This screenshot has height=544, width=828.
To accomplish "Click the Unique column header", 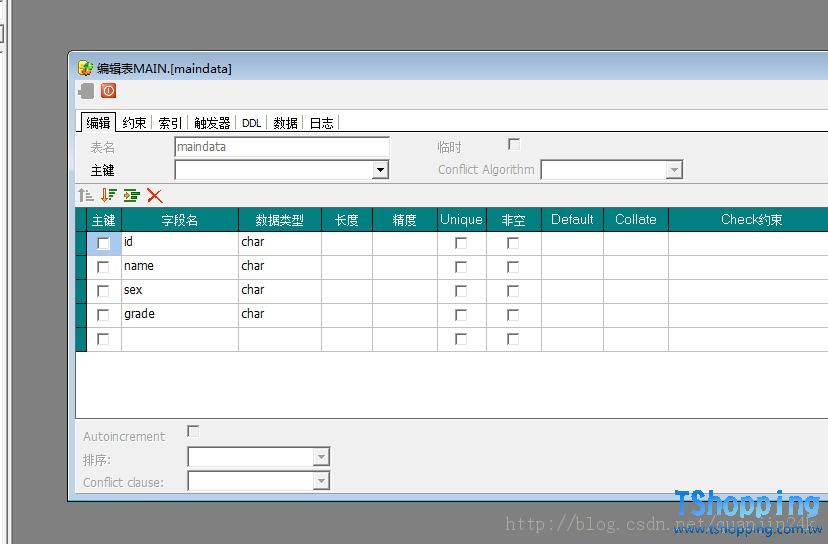I will [462, 220].
